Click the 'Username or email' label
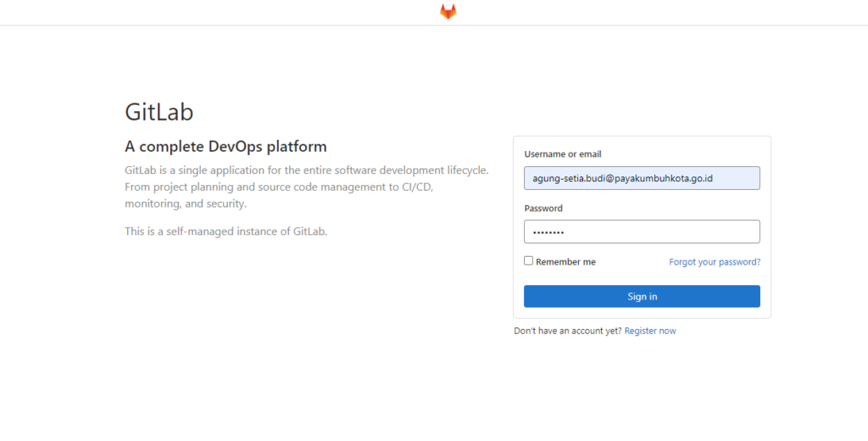 tap(563, 154)
